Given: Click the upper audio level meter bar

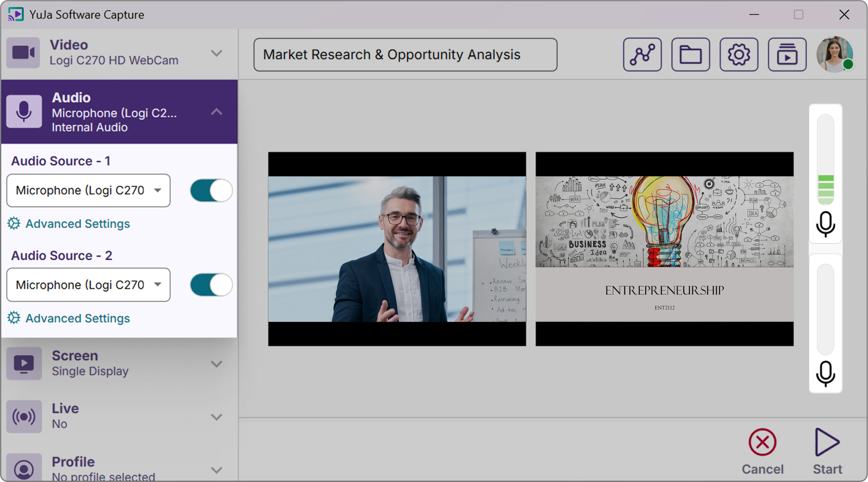Looking at the screenshot, I should click(825, 160).
